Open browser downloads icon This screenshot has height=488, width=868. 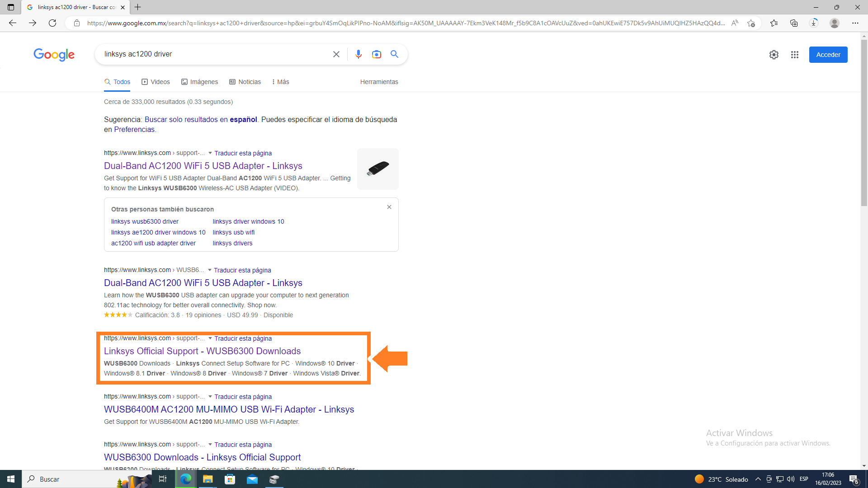pyautogui.click(x=814, y=23)
